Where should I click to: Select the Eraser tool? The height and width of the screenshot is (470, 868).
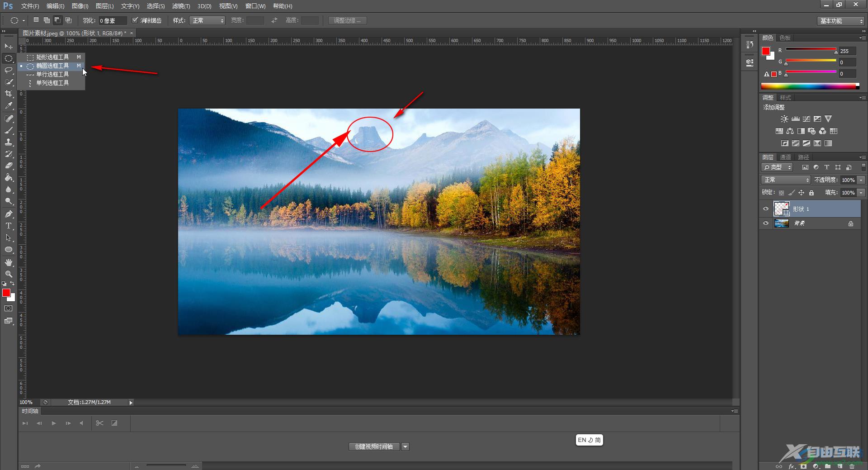click(9, 166)
